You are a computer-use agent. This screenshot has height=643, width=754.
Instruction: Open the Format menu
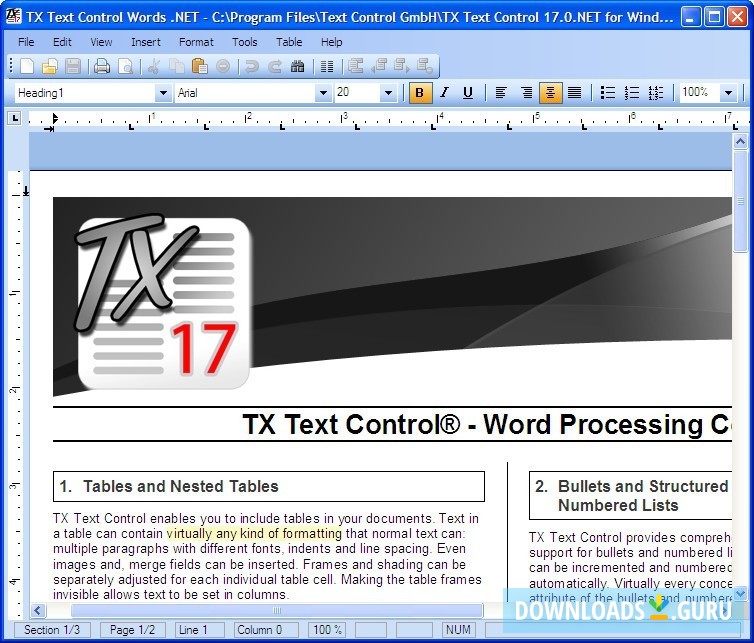point(196,42)
